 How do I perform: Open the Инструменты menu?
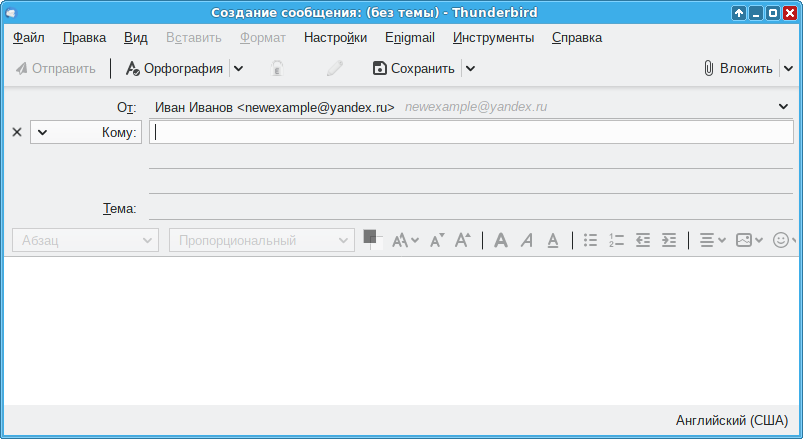coord(493,38)
